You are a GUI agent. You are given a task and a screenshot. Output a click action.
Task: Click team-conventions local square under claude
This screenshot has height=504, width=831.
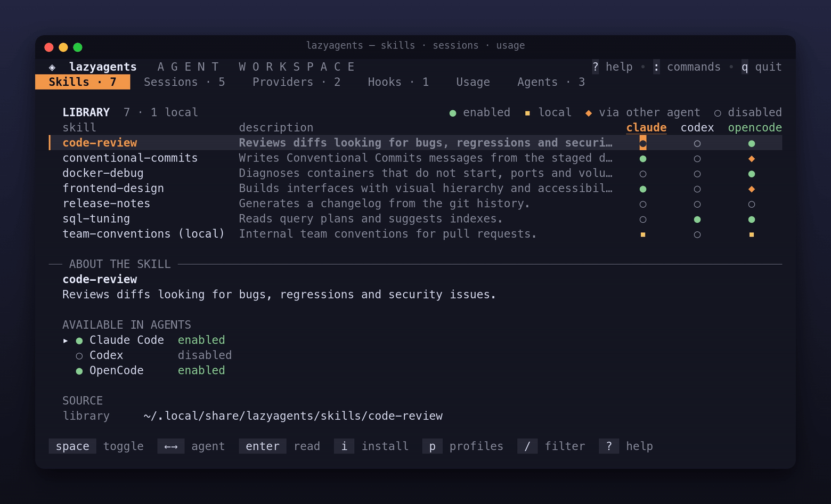pyautogui.click(x=643, y=234)
